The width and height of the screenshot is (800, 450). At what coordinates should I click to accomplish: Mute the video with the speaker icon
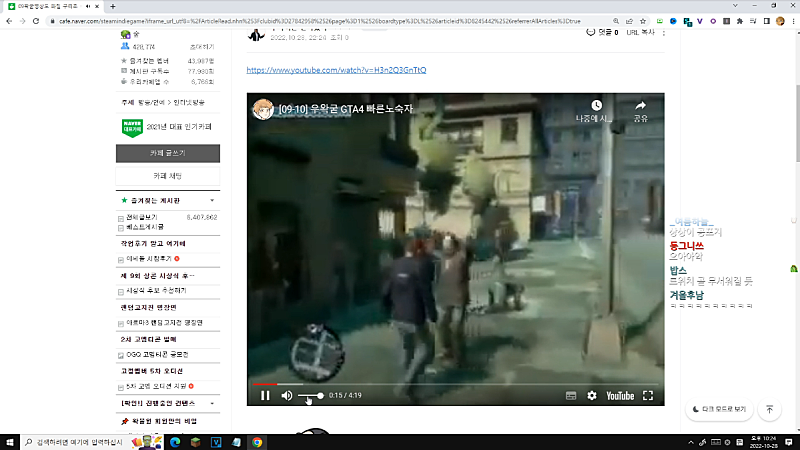click(287, 396)
